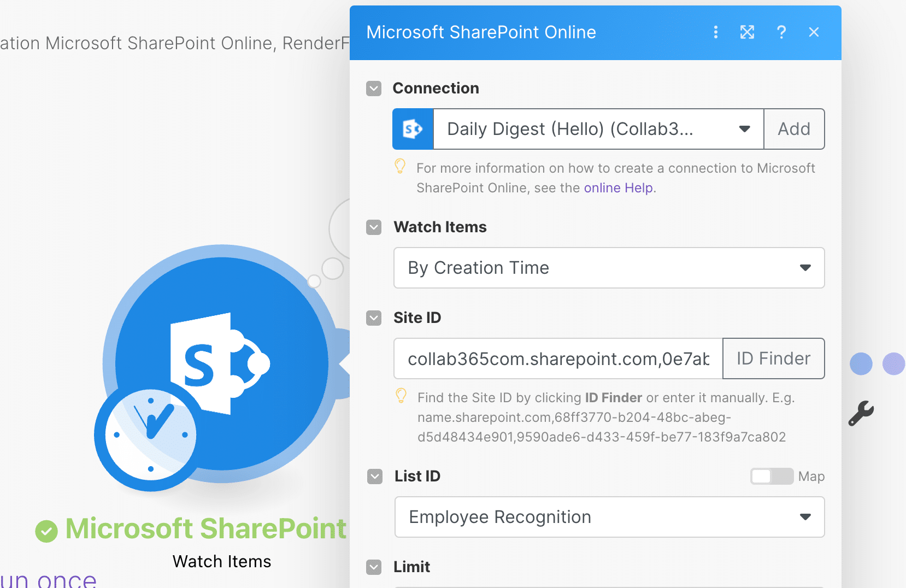Click the Add connection button

point(794,129)
